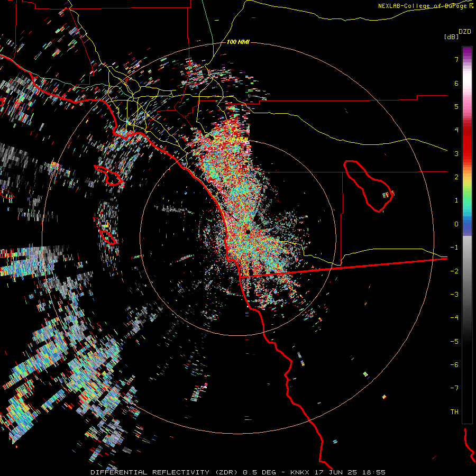Click the [dB] units label
This screenshot has width=476, height=476.
(452, 36)
